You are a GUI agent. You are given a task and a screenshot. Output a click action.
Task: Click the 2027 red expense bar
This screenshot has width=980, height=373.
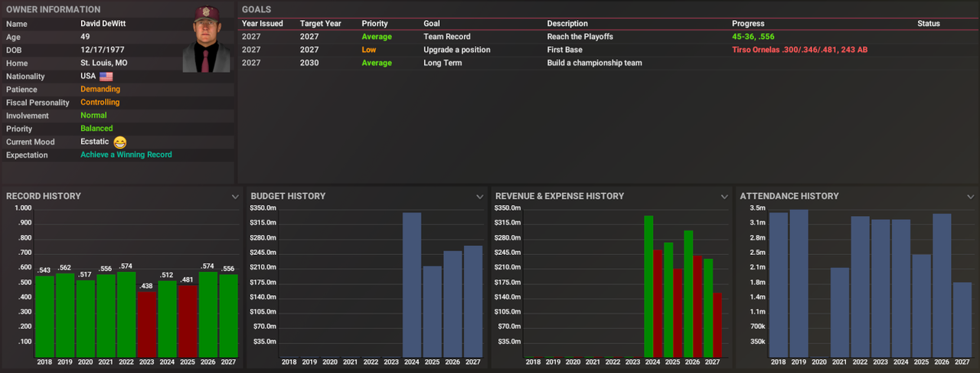click(717, 324)
